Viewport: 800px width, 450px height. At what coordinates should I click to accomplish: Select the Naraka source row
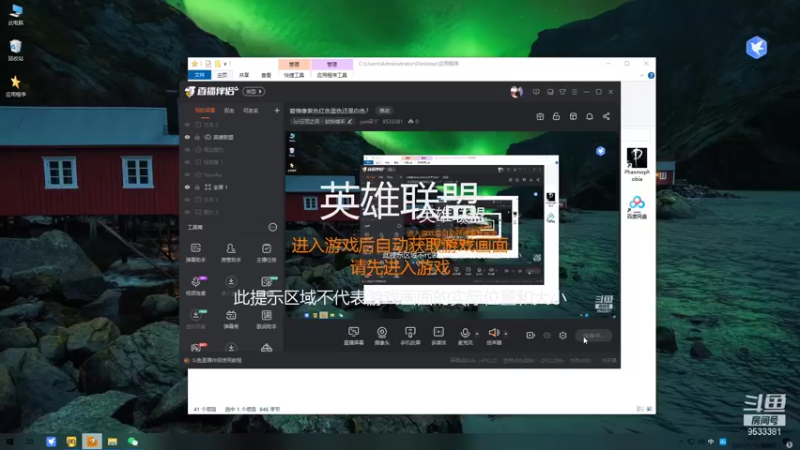233,174
